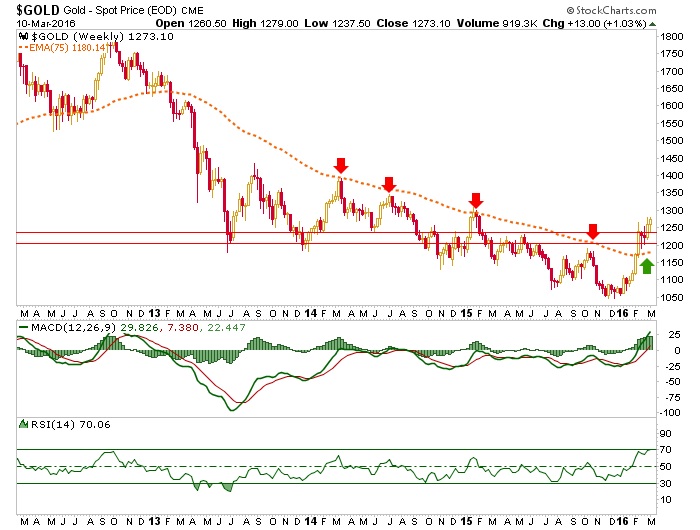
Task: Click the Low 1237.50 value
Action: 337,23
